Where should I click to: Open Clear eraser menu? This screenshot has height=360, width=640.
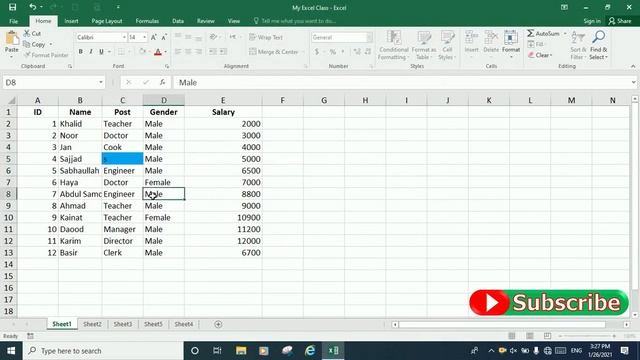(540, 55)
